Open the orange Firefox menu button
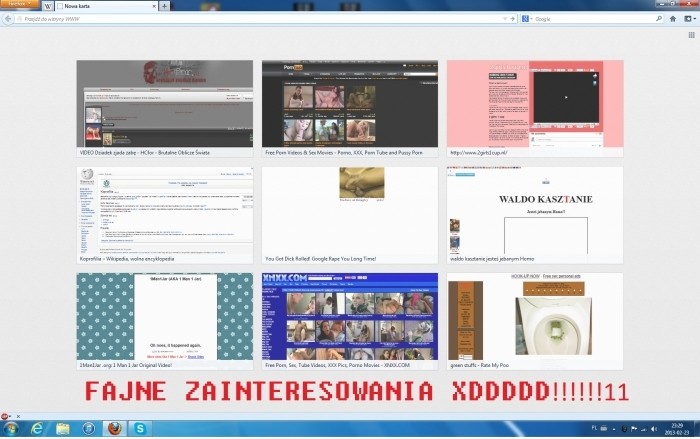 (x=19, y=6)
